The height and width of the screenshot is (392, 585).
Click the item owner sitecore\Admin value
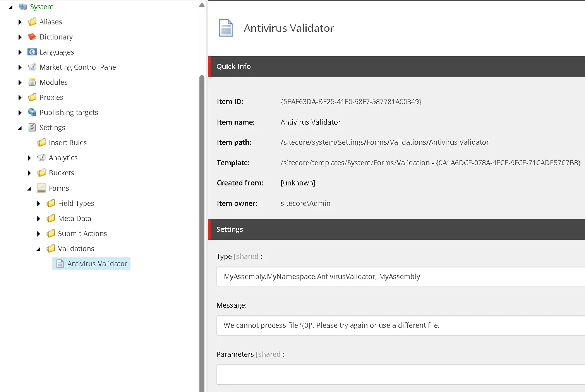305,204
